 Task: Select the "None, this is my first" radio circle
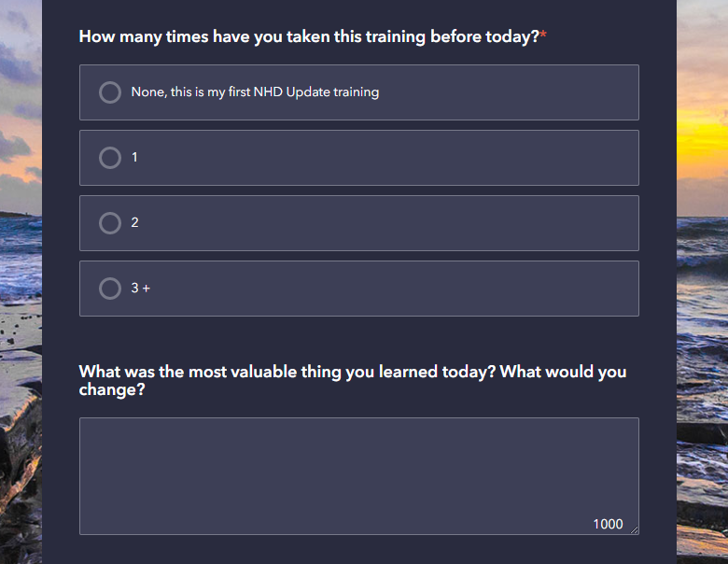[110, 92]
